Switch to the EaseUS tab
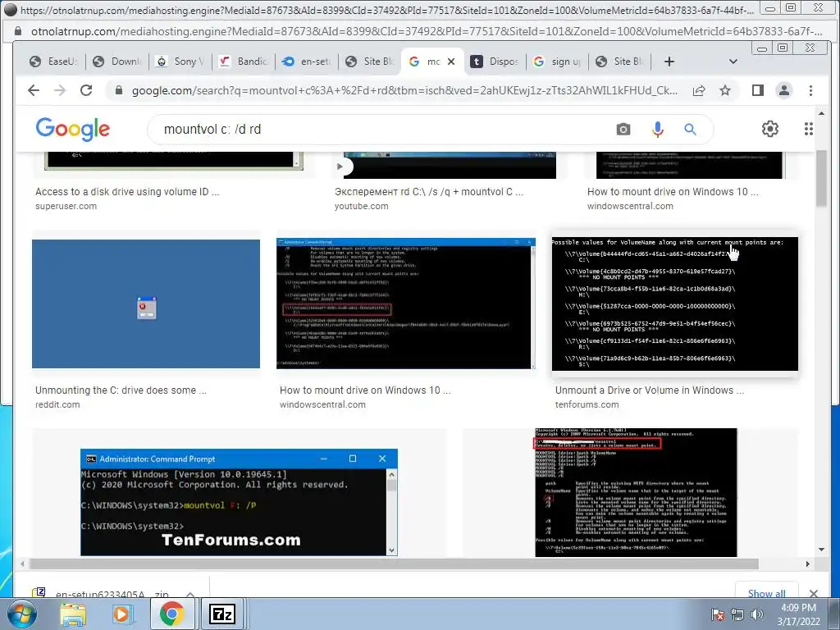The width and height of the screenshot is (840, 630). 53,62
